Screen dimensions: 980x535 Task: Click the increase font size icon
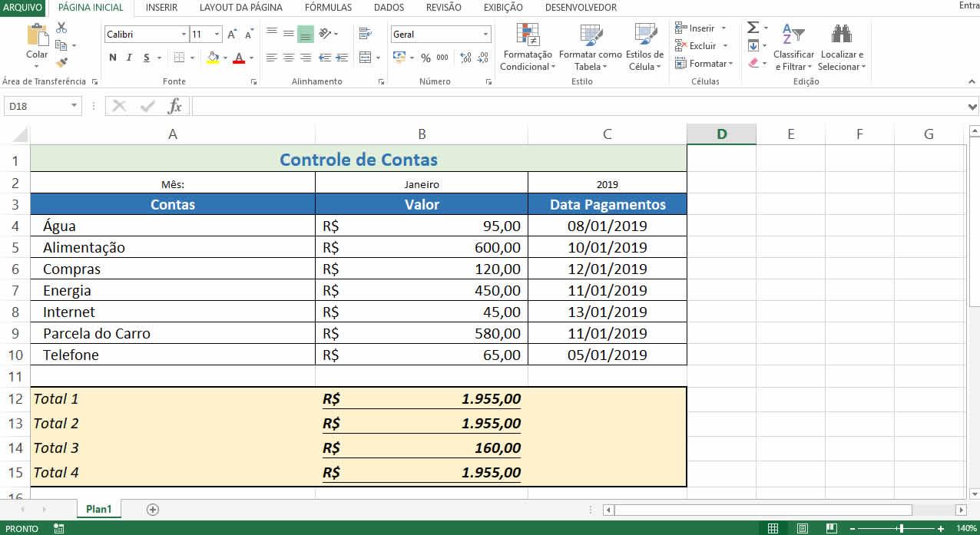point(232,35)
